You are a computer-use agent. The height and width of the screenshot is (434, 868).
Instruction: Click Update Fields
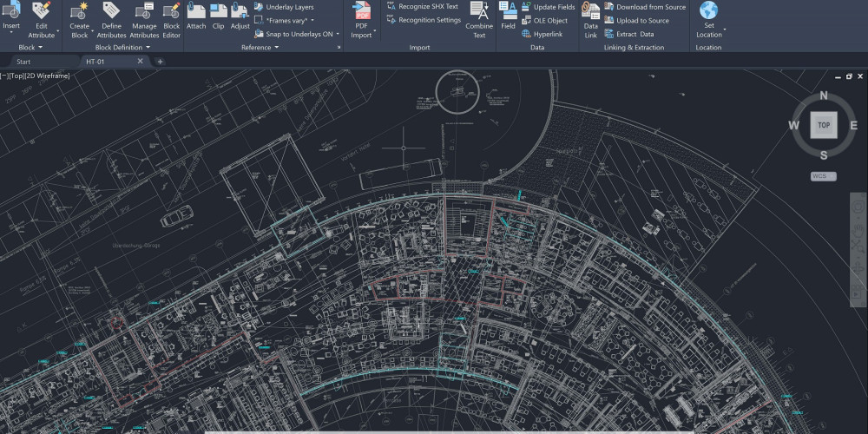coord(548,7)
